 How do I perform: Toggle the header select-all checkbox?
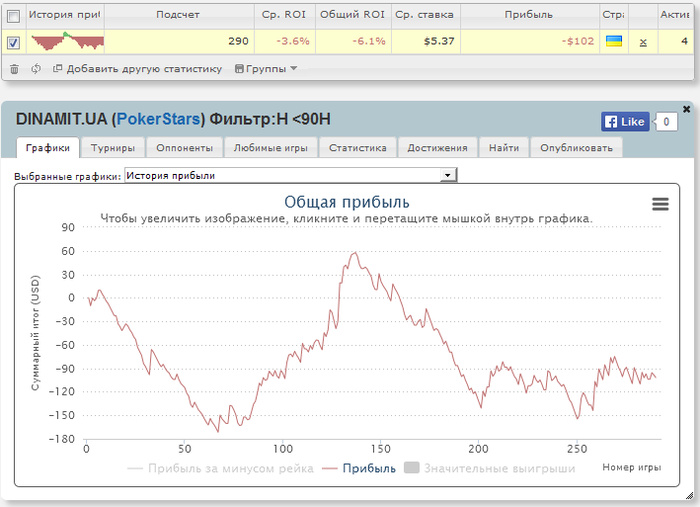(x=14, y=17)
